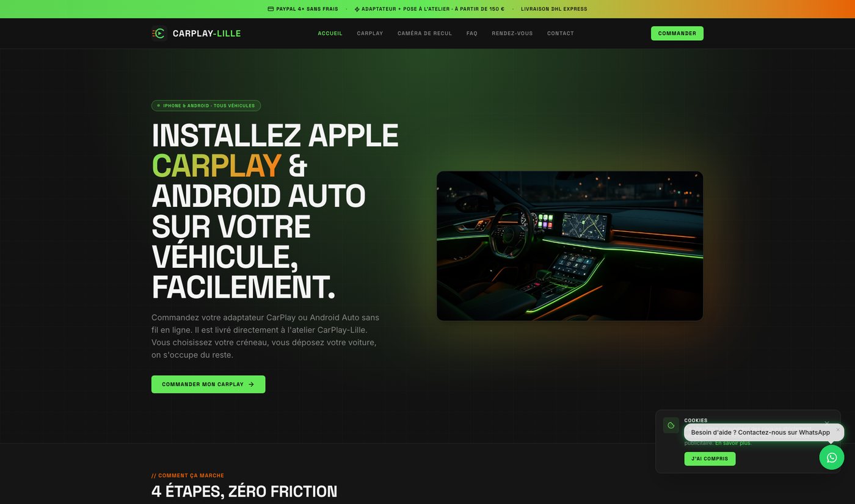Click Livraison DHL Express banner text
This screenshot has height=504, width=855.
554,9
